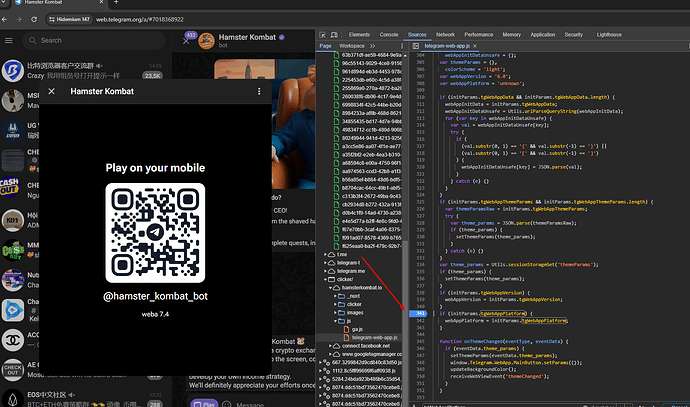This screenshot has width=690, height=407.
Task: Open the ga.js file
Action: click(357, 329)
